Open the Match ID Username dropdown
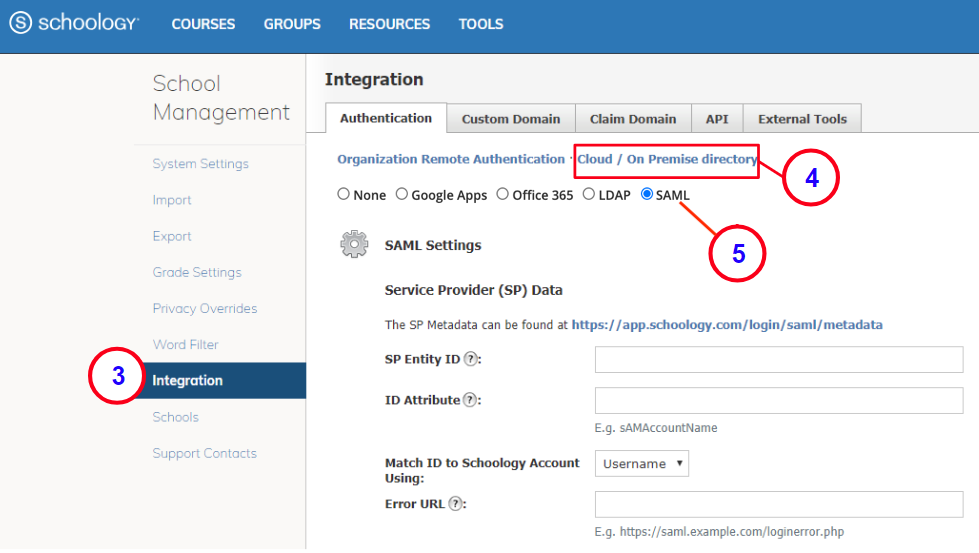 [x=642, y=464]
